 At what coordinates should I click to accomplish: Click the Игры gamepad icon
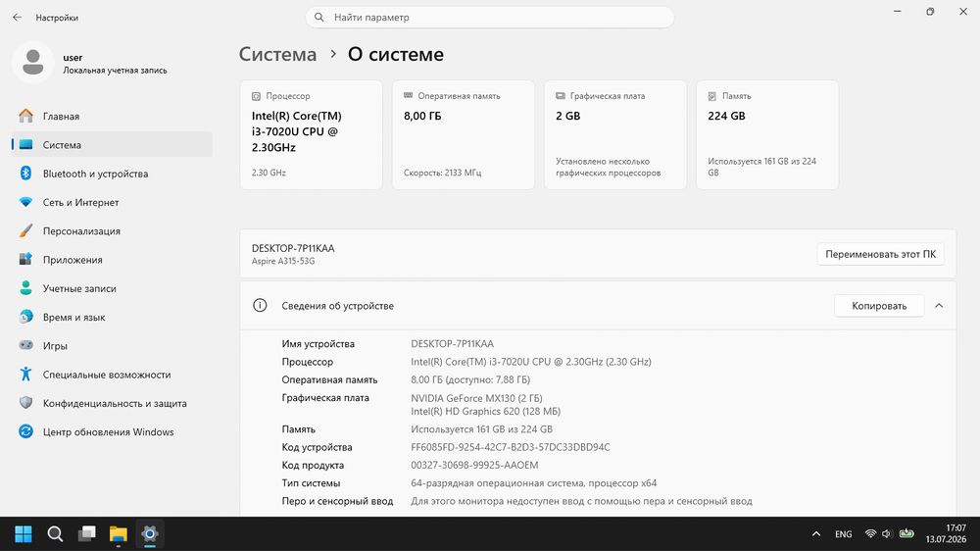point(25,345)
